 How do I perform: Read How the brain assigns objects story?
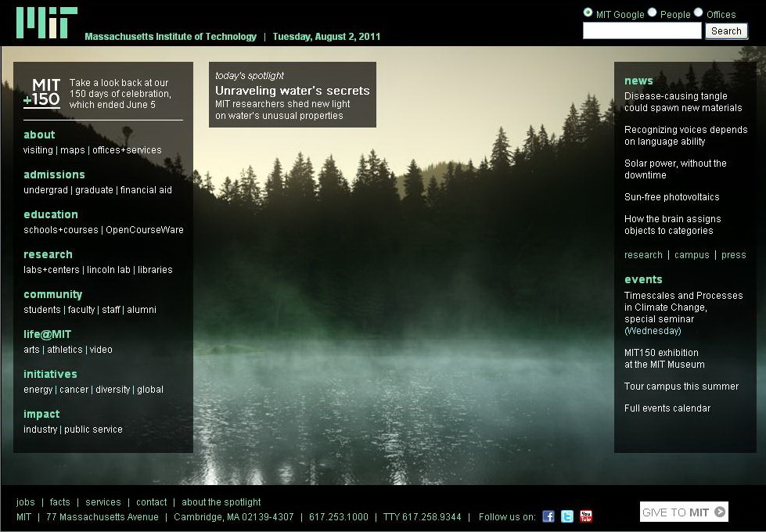pos(673,225)
